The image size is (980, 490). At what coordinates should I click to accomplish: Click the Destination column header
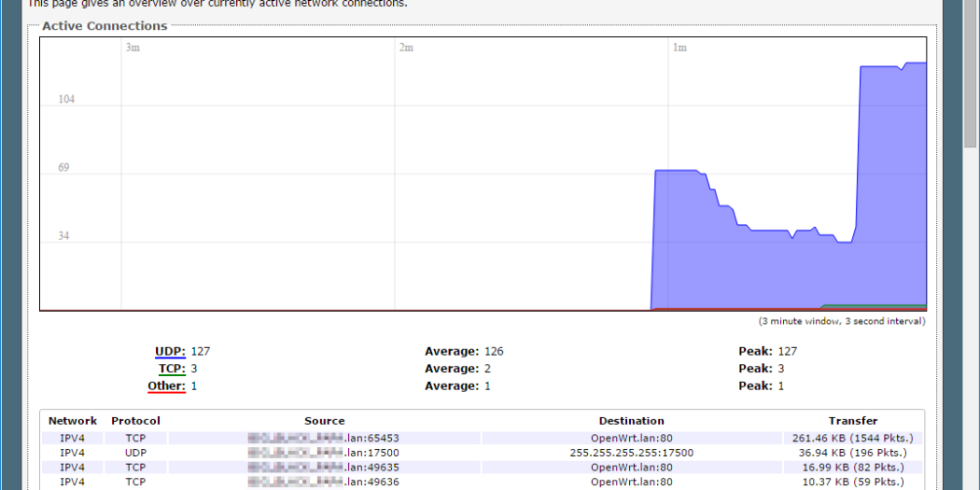point(631,421)
